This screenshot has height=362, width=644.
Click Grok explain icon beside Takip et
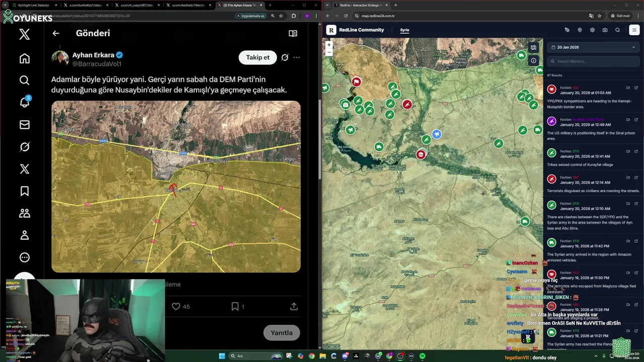(285, 57)
